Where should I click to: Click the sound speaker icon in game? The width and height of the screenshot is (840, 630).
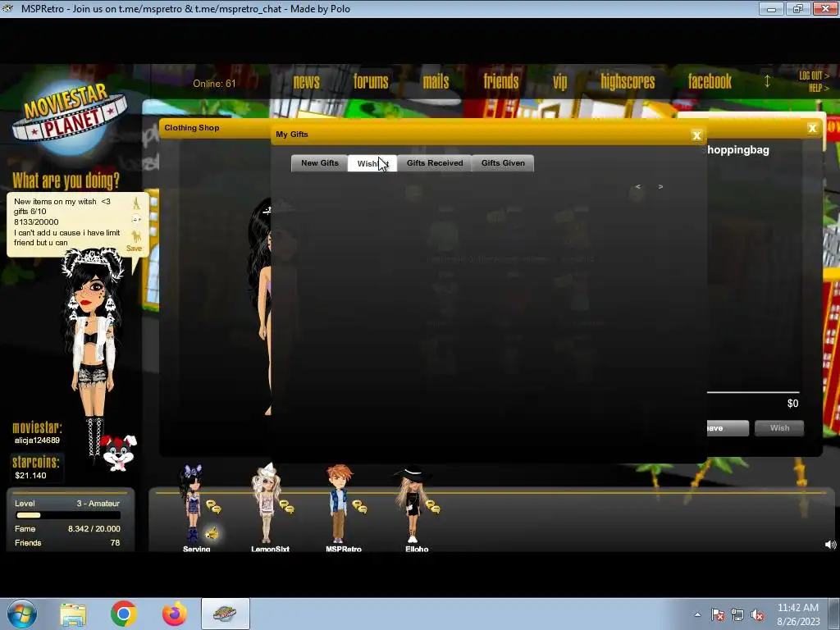(x=830, y=545)
